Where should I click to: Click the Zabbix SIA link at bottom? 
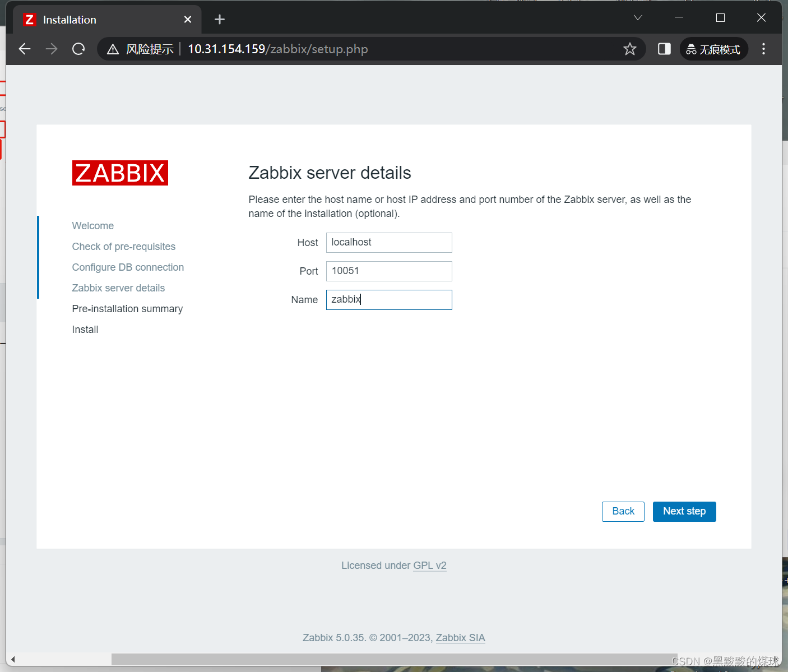click(460, 638)
